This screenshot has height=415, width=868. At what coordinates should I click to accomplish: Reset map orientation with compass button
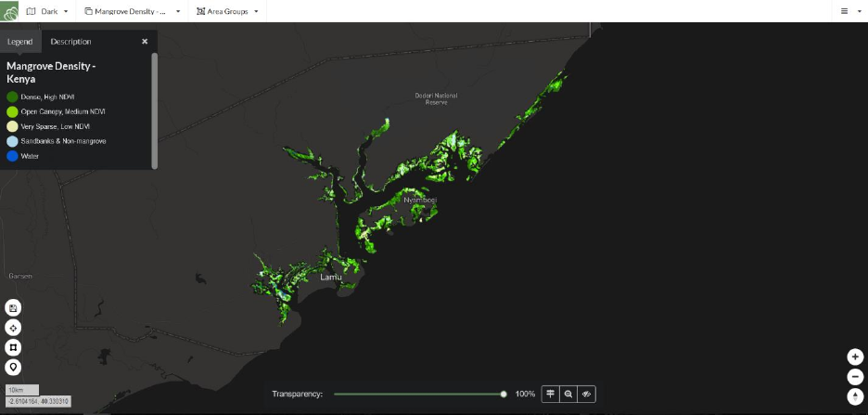click(855, 396)
